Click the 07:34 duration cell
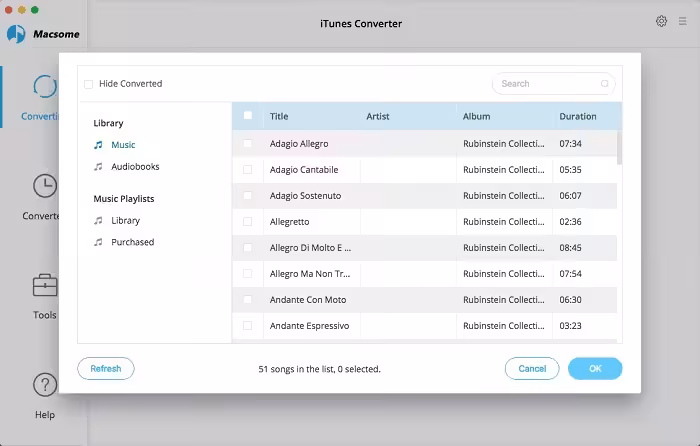 571,144
